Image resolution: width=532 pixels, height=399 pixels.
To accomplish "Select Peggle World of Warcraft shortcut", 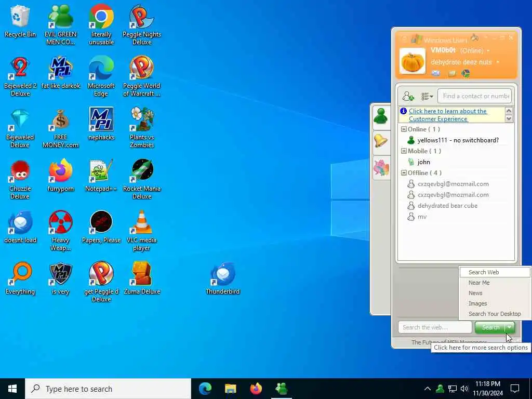I will pyautogui.click(x=142, y=77).
